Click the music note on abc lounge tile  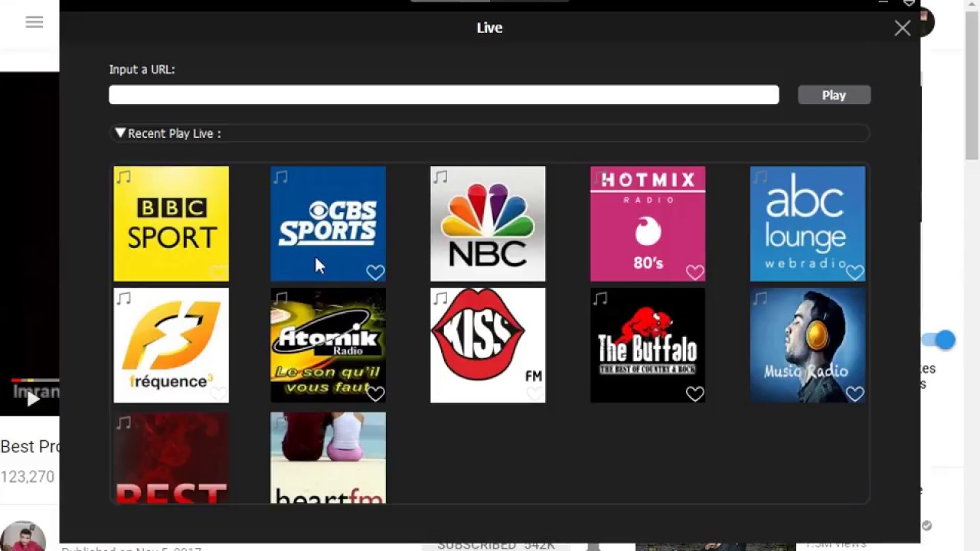point(760,178)
